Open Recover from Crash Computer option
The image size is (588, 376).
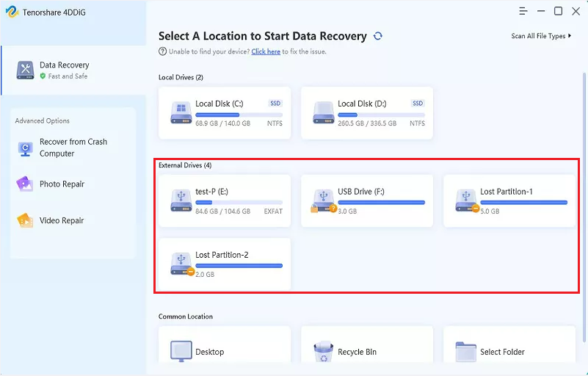[73, 148]
